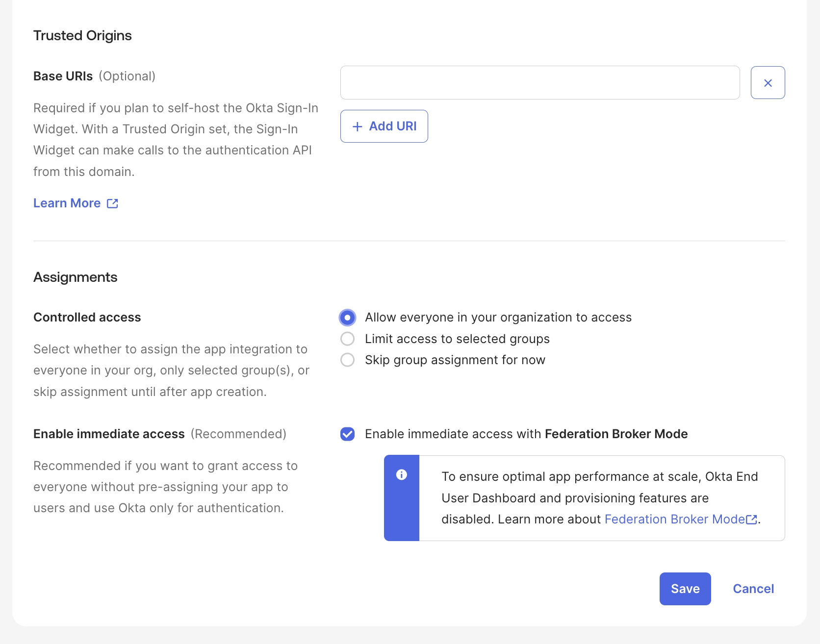Screen dimensions: 820x644
Task: Click the Trusted Origins heading text
Action: point(82,35)
